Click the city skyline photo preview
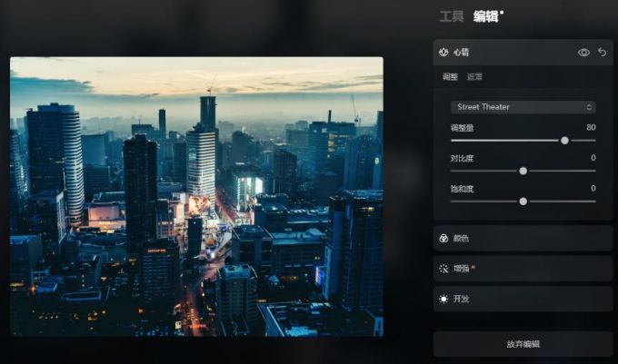The width and height of the screenshot is (618, 364). pos(196,196)
